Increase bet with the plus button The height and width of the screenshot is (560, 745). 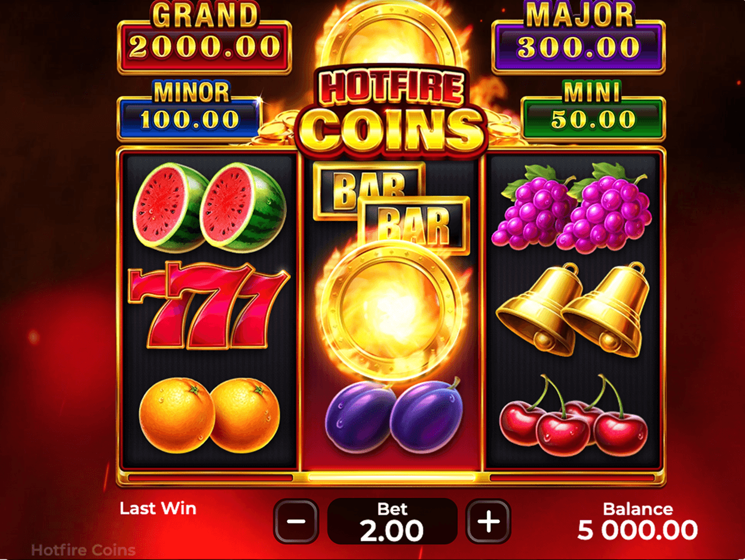pyautogui.click(x=489, y=521)
